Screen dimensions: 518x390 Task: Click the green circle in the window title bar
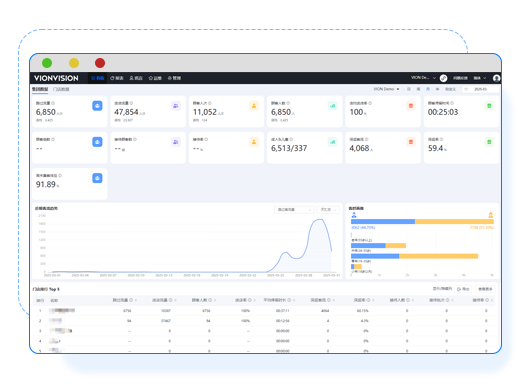[47, 63]
